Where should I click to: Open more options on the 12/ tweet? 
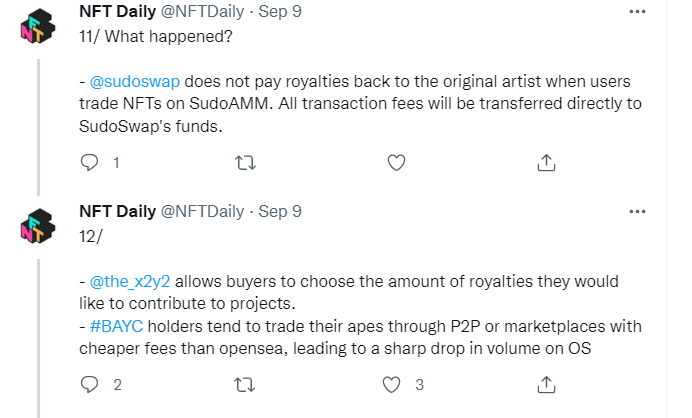coord(636,211)
